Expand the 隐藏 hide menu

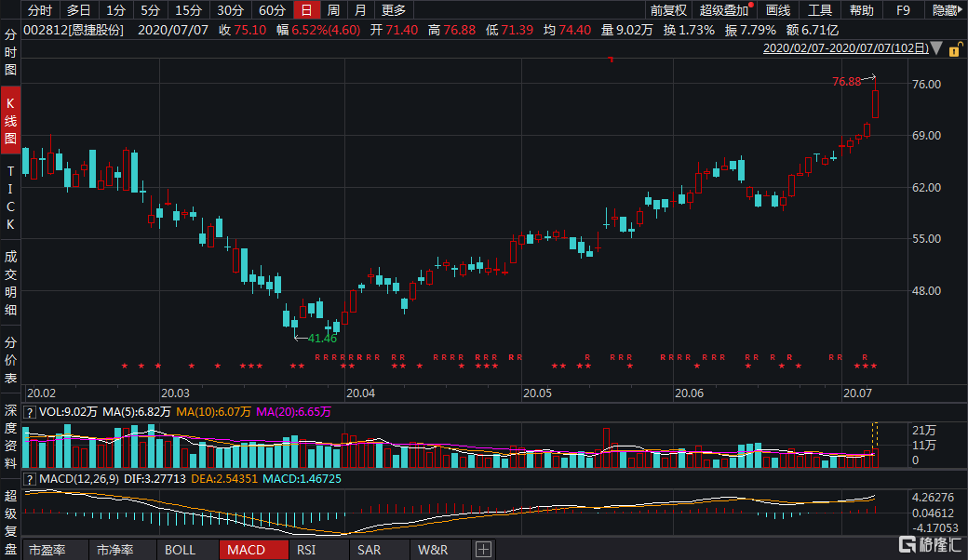click(x=946, y=10)
